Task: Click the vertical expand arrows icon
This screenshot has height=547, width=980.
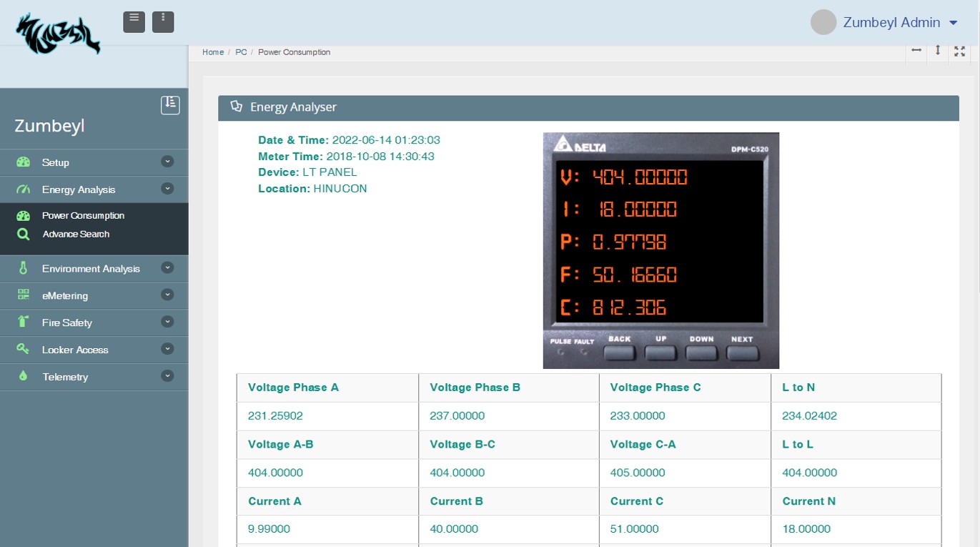Action: pos(938,51)
